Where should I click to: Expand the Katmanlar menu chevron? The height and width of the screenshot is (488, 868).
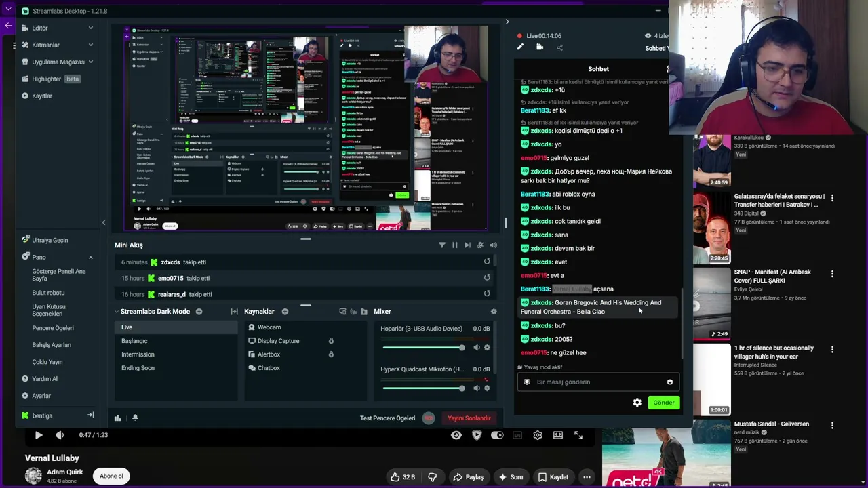(x=91, y=45)
